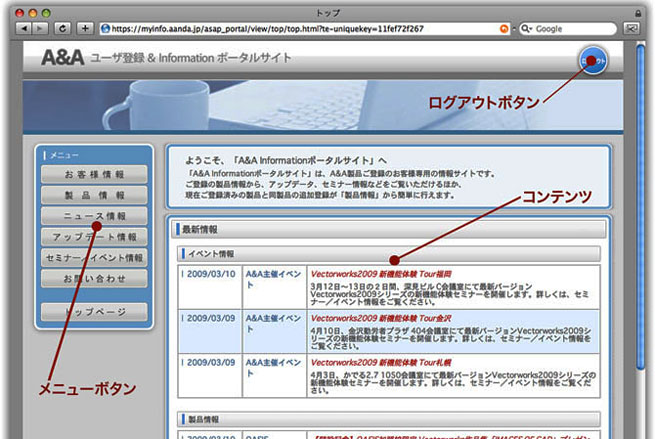Click the icon right of Google search field
Image resolution: width=655 pixels, height=439 pixels.
[x=631, y=29]
